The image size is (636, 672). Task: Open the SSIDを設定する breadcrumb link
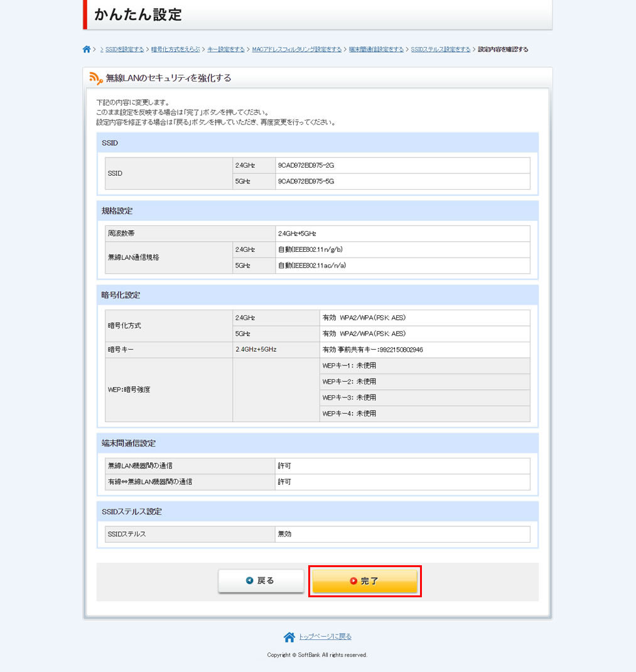(x=125, y=50)
